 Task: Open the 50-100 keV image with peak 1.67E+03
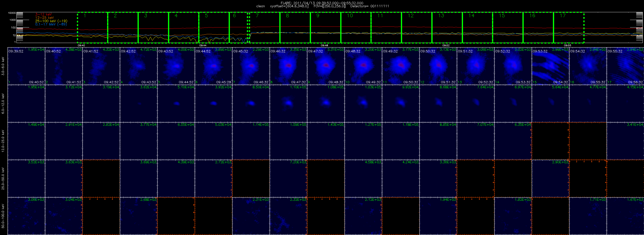pyautogui.click(x=625, y=216)
